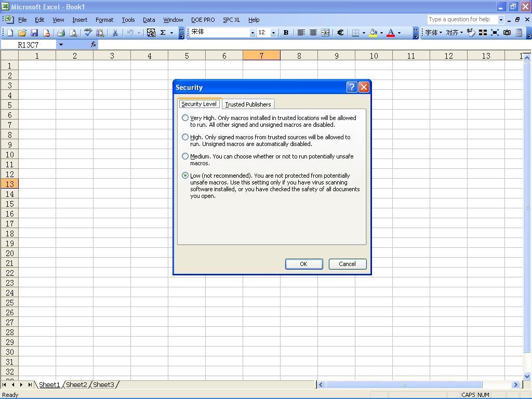Image resolution: width=532 pixels, height=399 pixels.
Task: Apply the red Font Color
Action: click(x=391, y=33)
